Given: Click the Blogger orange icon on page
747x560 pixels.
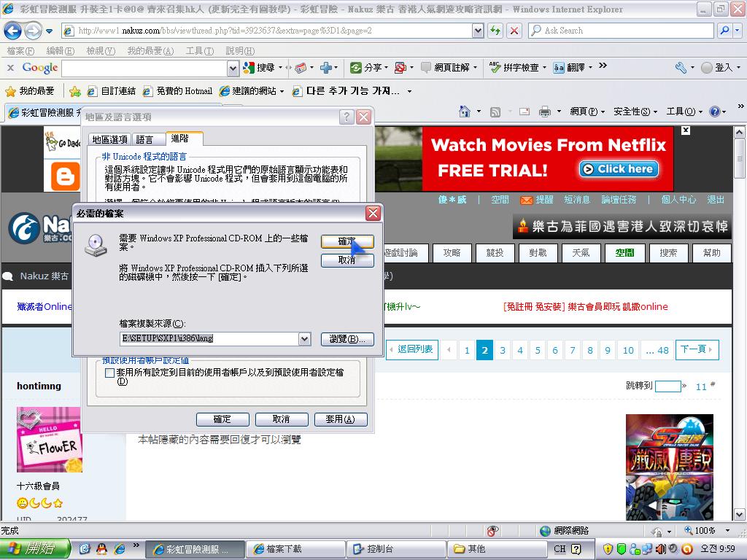Looking at the screenshot, I should click(x=65, y=176).
